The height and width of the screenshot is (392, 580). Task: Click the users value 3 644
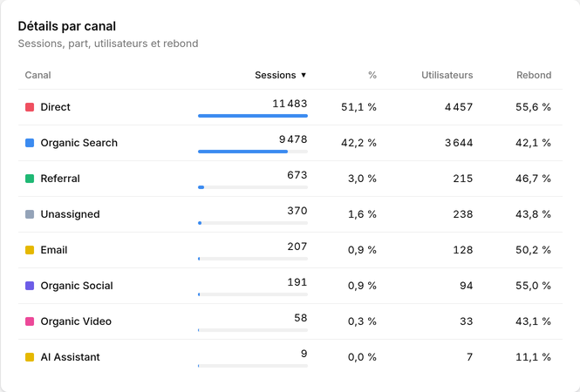pyautogui.click(x=459, y=143)
